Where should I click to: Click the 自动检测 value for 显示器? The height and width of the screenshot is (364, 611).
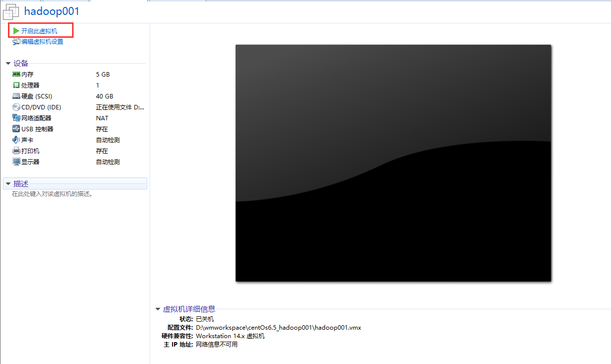click(x=108, y=162)
